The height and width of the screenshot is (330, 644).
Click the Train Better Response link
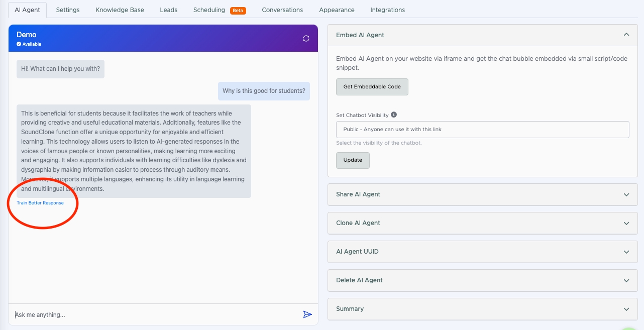tap(40, 203)
